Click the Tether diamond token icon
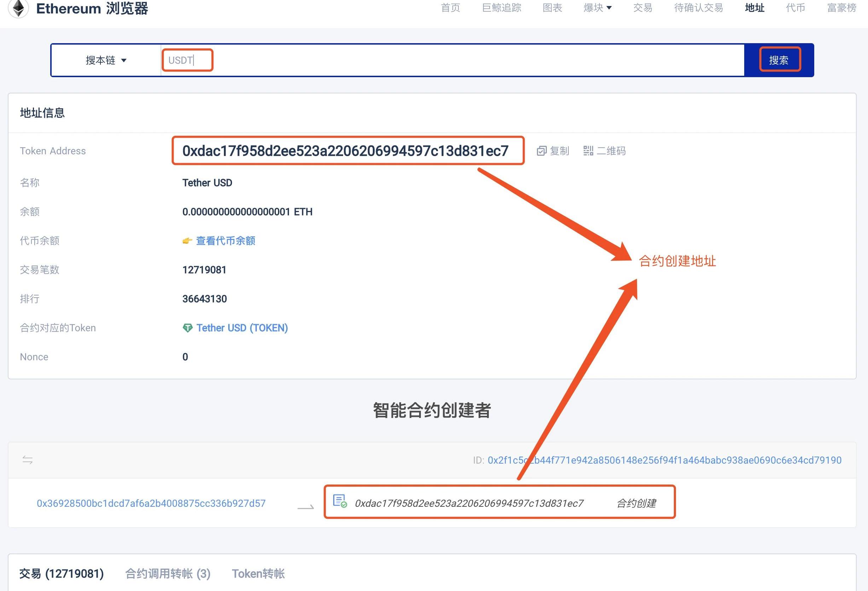This screenshot has height=591, width=868. pyautogui.click(x=187, y=328)
